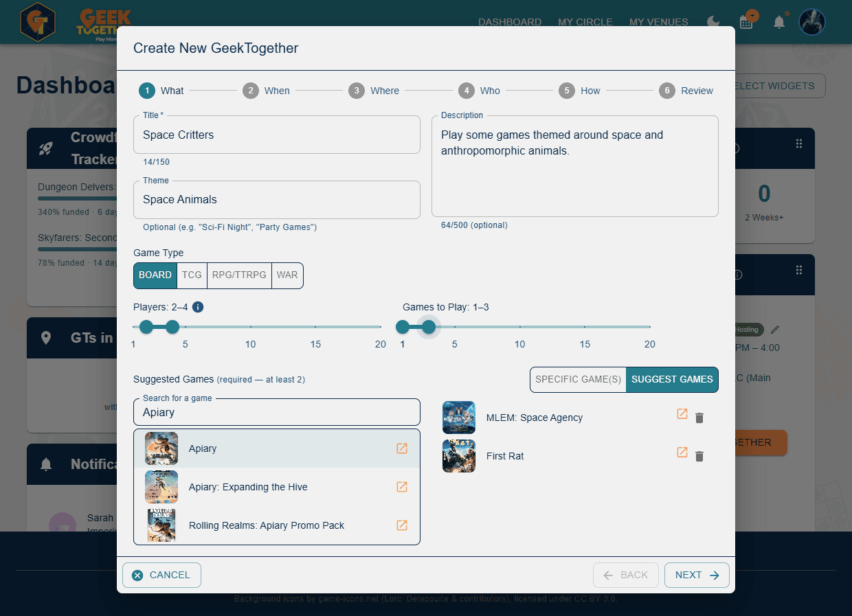Screen dimensions: 852x616
Task: Go to step 2 When
Action: point(266,91)
